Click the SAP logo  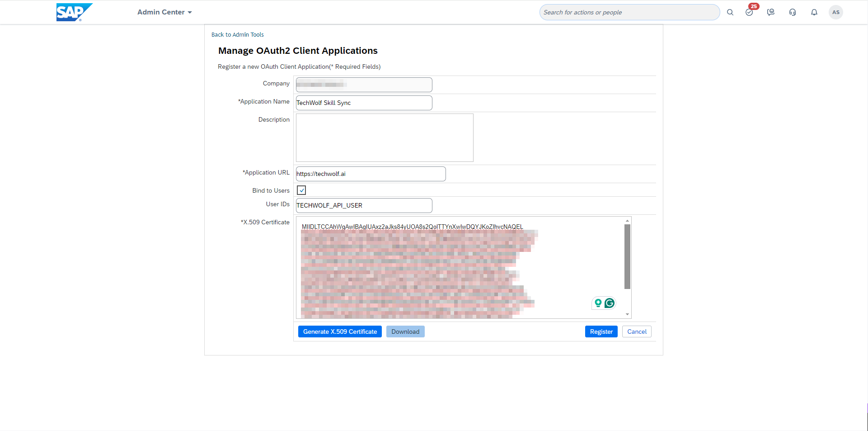coord(75,12)
